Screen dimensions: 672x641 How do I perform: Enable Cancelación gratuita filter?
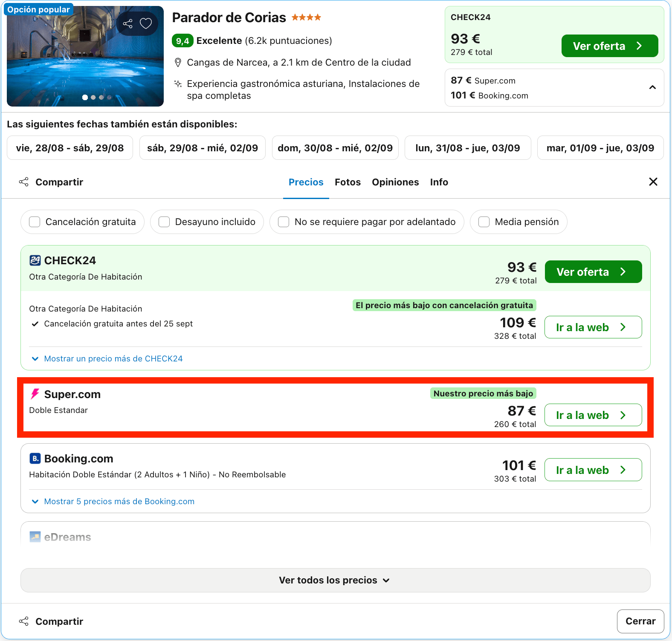point(35,222)
